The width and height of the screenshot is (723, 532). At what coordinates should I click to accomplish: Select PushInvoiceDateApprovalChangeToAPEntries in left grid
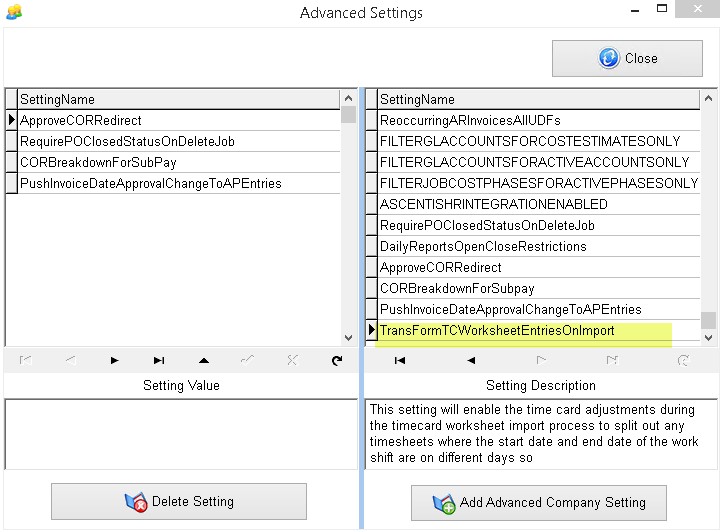click(x=179, y=183)
